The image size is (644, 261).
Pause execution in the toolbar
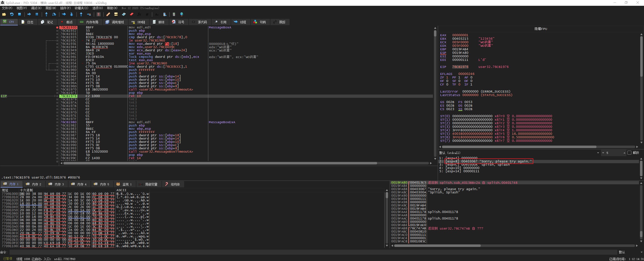pyautogui.click(x=37, y=14)
